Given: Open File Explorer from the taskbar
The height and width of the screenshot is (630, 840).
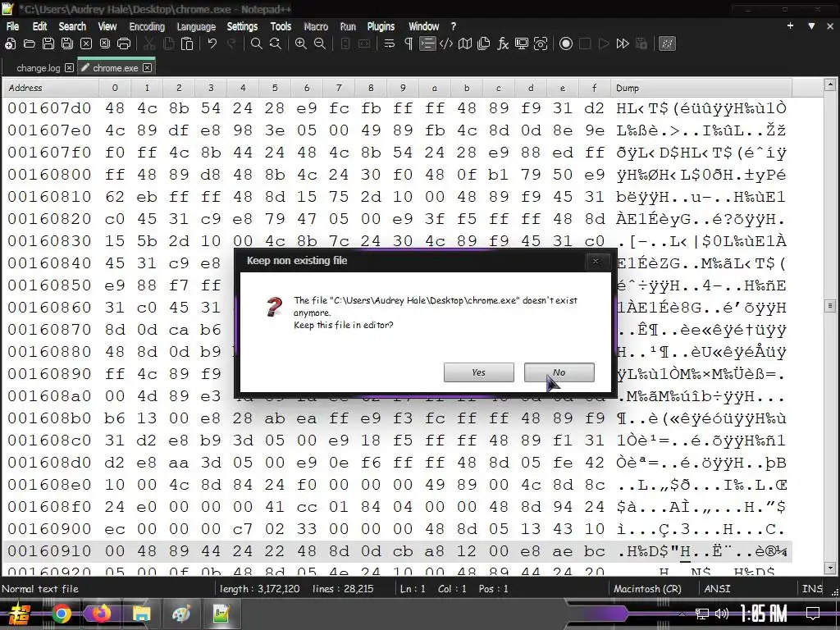Looking at the screenshot, I should pyautogui.click(x=141, y=614).
